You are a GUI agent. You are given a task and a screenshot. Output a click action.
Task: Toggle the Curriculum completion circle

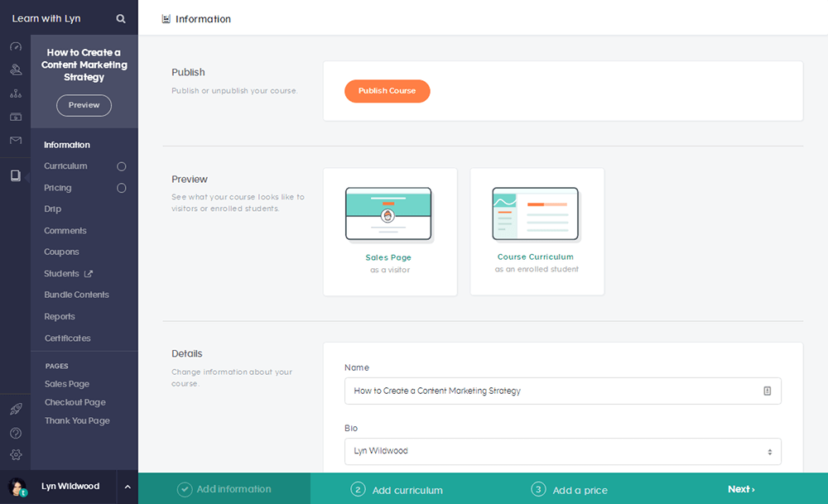(x=122, y=166)
